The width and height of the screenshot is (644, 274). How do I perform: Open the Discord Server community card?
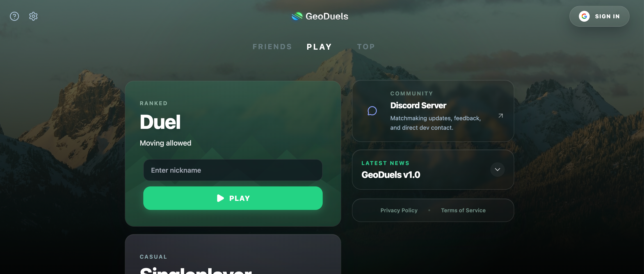coord(433,111)
